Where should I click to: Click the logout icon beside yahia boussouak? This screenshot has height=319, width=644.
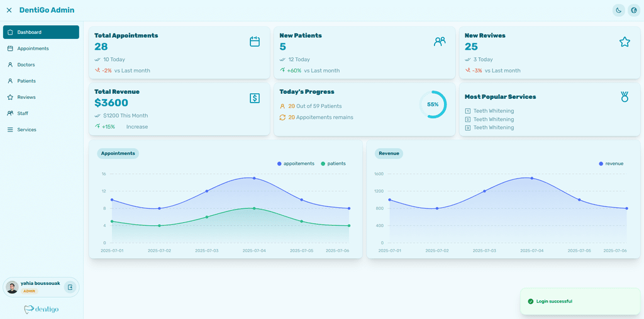[x=70, y=287]
